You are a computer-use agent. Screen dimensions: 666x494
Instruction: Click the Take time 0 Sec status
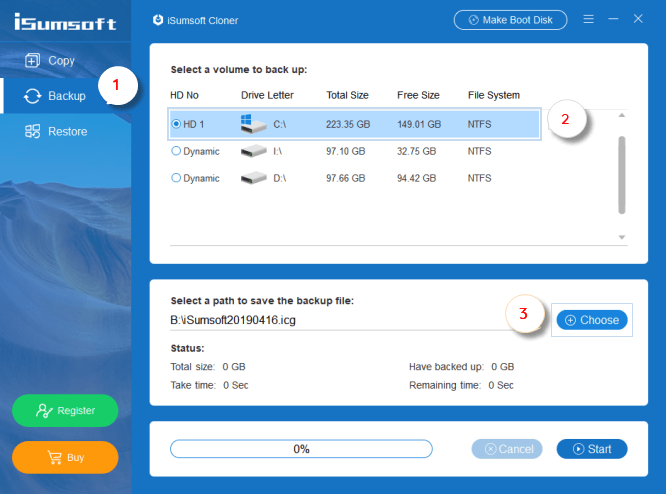[x=209, y=385]
